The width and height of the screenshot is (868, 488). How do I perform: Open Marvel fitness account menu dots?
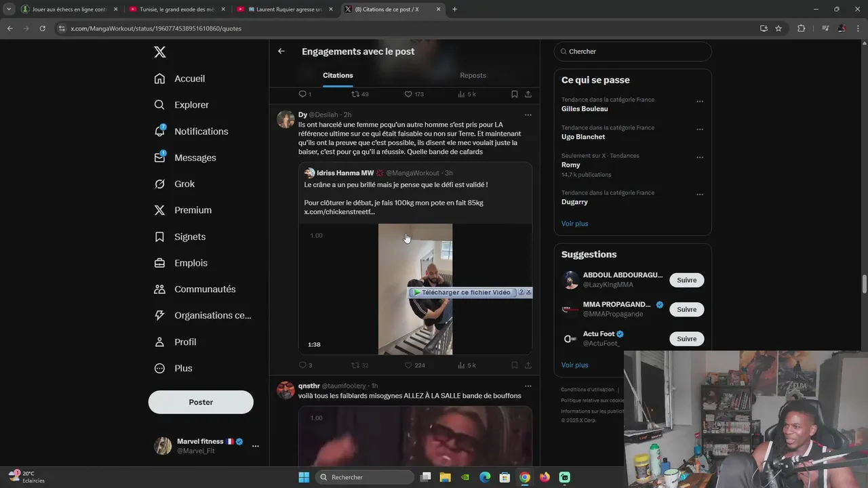pos(256,446)
